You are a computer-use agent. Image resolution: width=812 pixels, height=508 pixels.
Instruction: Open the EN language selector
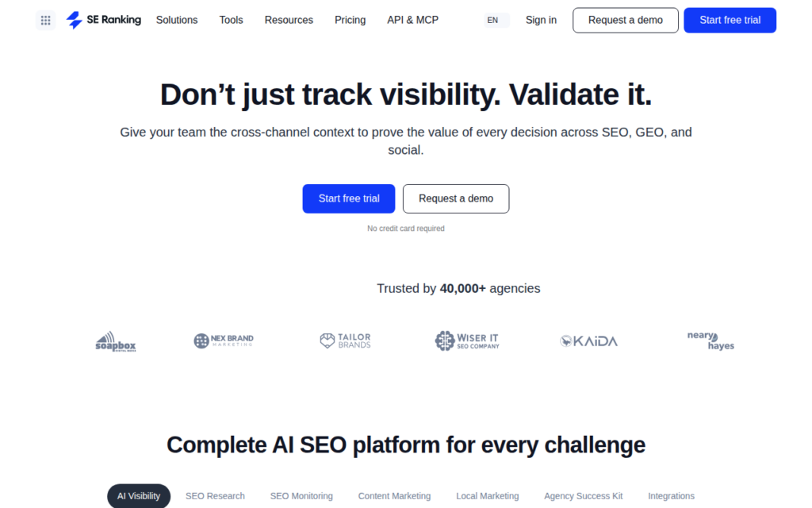point(496,20)
